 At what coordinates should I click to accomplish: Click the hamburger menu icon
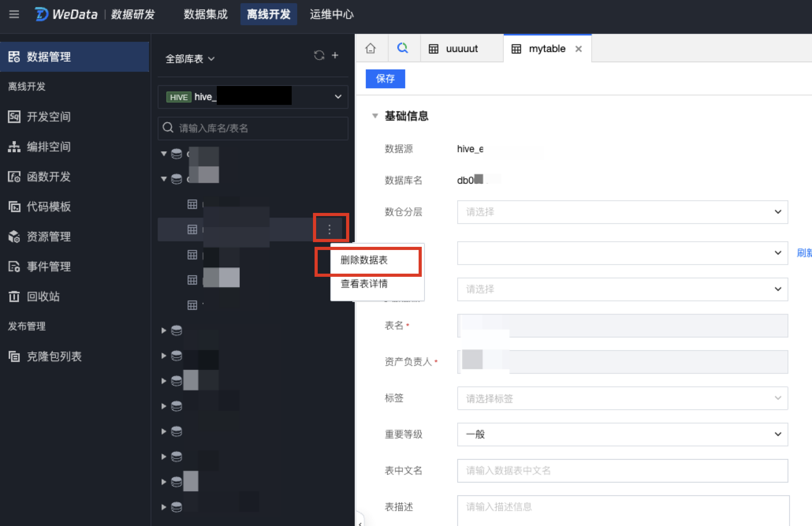click(14, 15)
